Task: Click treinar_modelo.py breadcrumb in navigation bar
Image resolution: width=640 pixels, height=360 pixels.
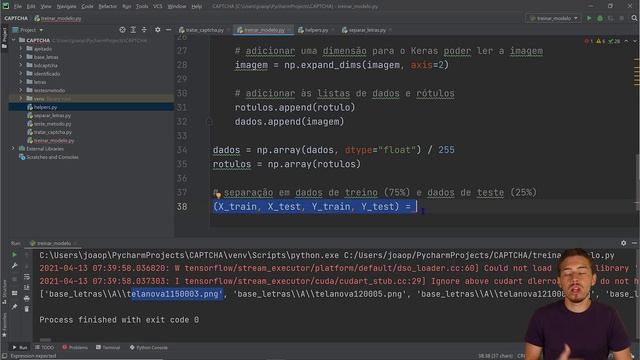Action: 58,18
